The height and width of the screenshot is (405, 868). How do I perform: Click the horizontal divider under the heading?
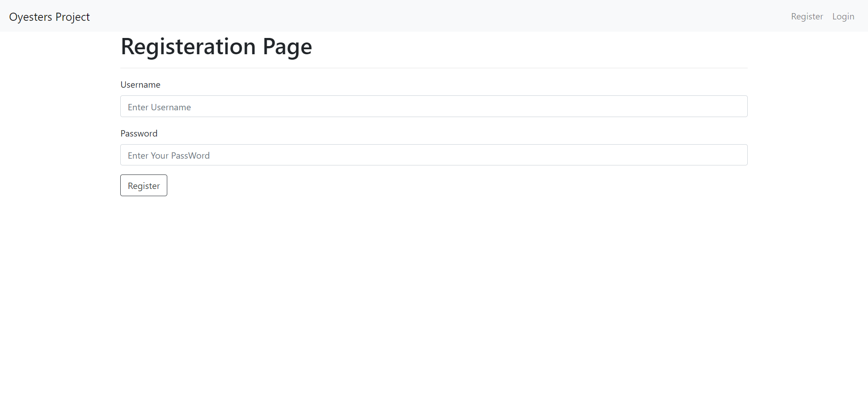434,68
